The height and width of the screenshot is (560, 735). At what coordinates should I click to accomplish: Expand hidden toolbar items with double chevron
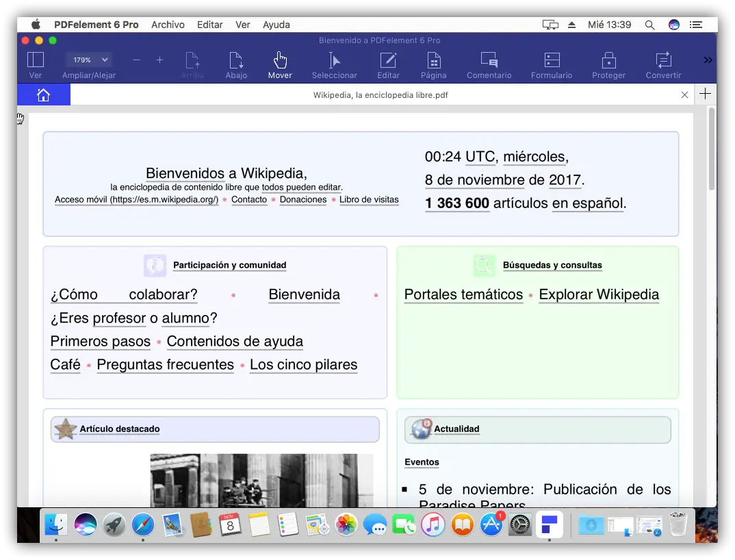[708, 60]
